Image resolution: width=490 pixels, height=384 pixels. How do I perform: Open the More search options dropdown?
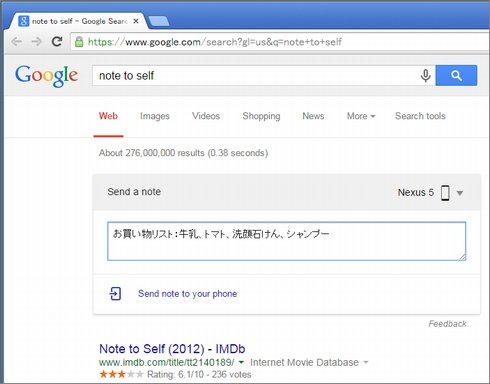click(x=361, y=116)
